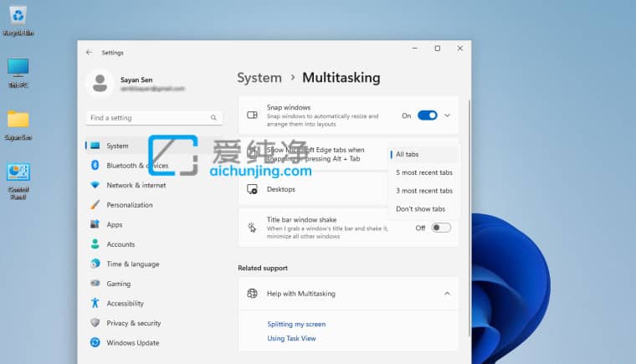The height and width of the screenshot is (364, 636).
Task: Click the Accounts person icon
Action: [x=95, y=244]
